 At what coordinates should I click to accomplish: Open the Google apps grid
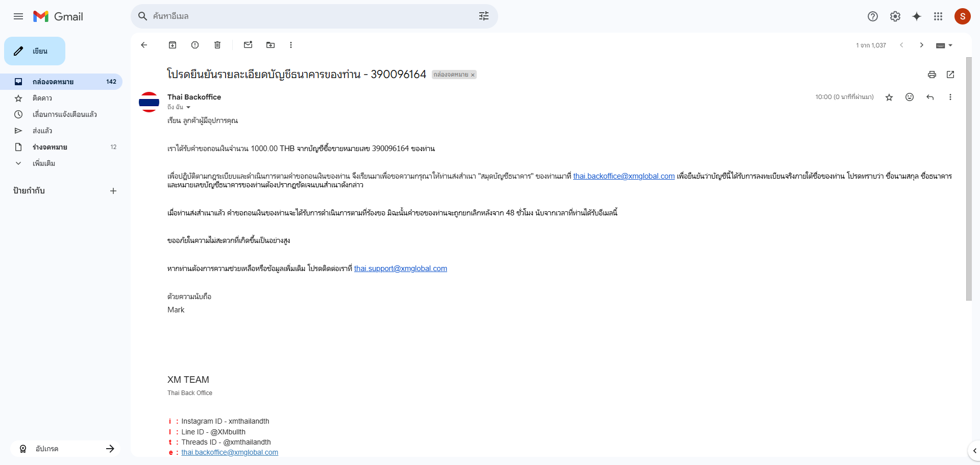pos(938,16)
